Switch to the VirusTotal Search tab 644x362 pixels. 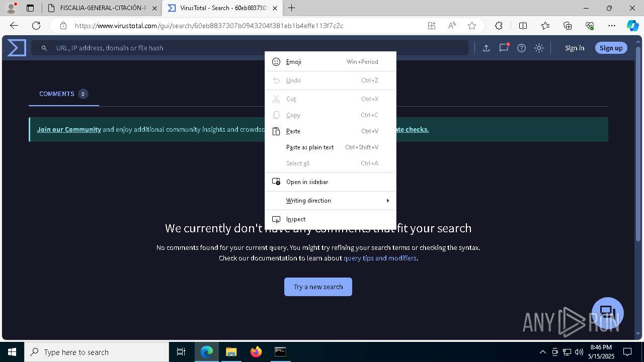point(222,8)
